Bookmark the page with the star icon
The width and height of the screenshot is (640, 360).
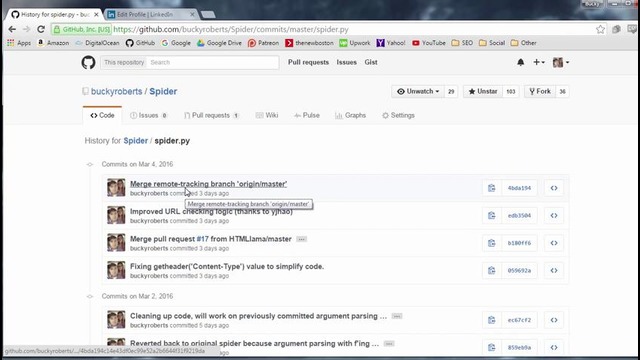600,29
